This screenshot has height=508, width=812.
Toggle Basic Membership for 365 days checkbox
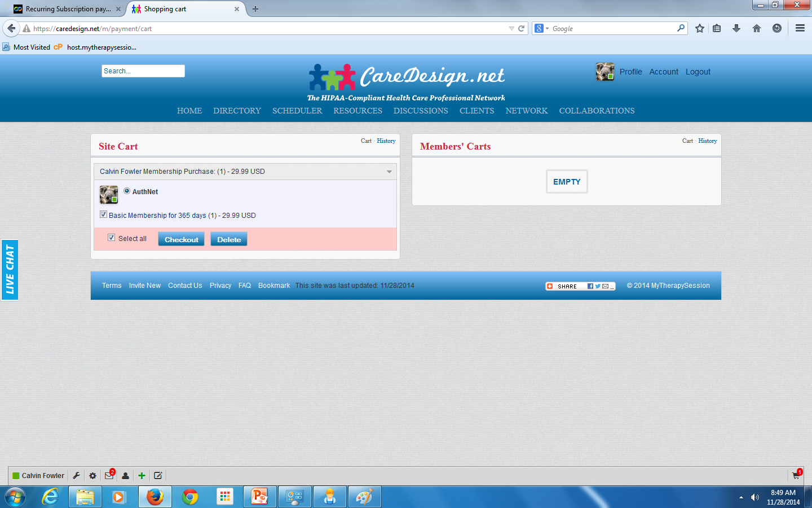(103, 214)
